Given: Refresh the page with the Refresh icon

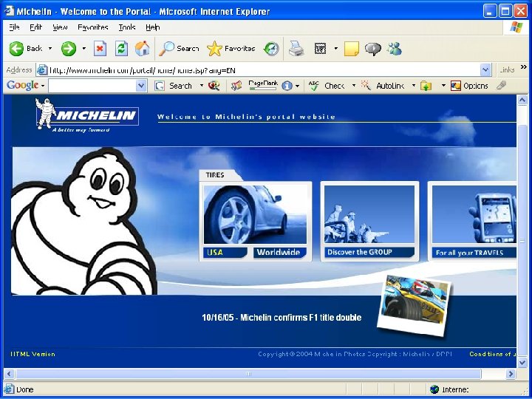Looking at the screenshot, I should [121, 49].
